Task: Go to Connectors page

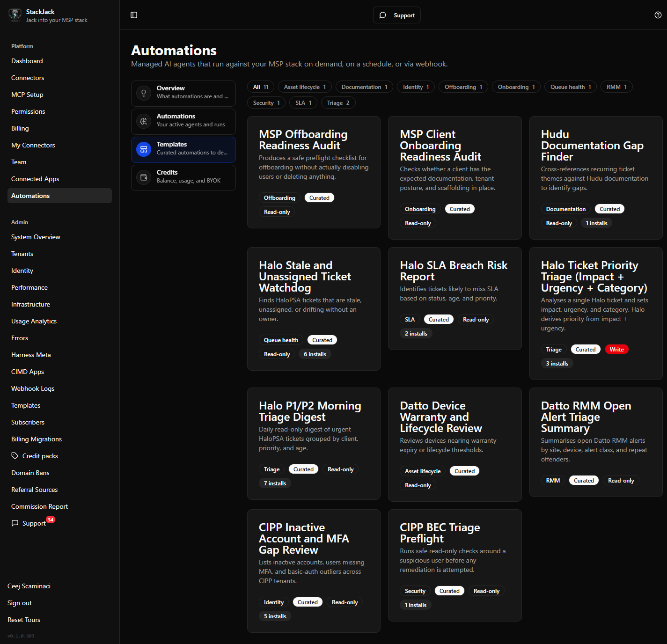Action: [59, 78]
